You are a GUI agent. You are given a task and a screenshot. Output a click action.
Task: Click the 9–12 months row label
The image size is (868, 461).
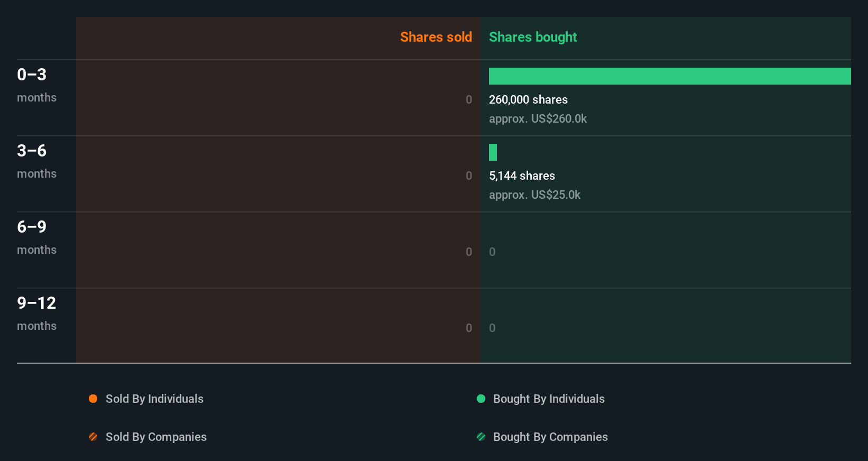click(36, 313)
